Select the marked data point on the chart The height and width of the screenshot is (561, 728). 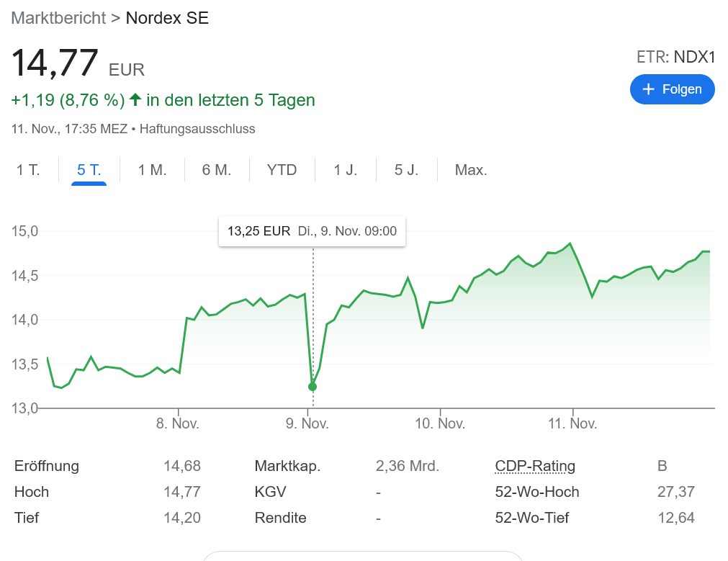pyautogui.click(x=312, y=386)
